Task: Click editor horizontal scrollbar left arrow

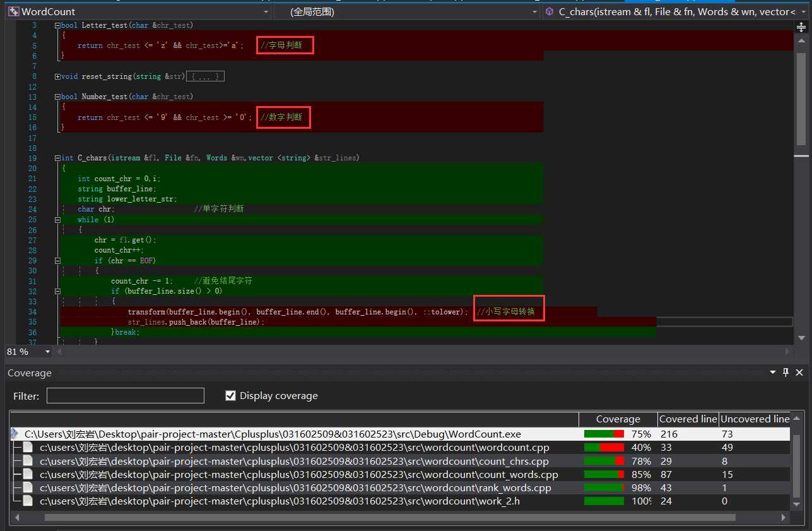Action: click(59, 352)
